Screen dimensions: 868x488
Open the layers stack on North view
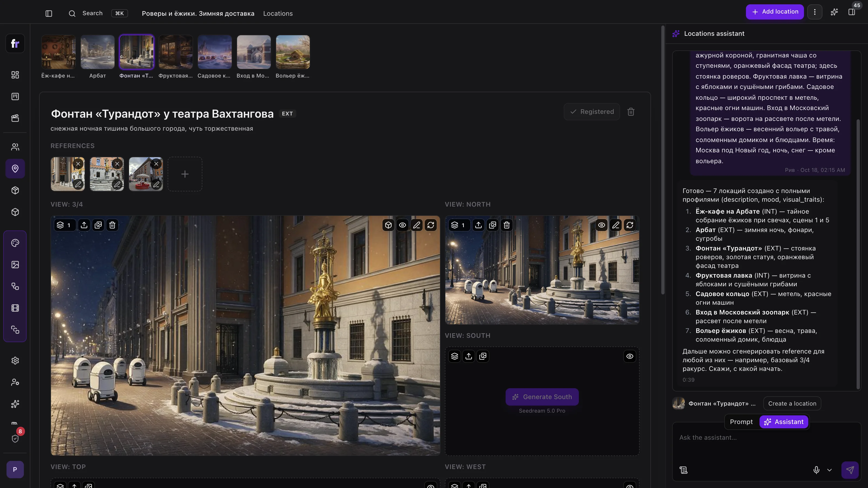[459, 225]
